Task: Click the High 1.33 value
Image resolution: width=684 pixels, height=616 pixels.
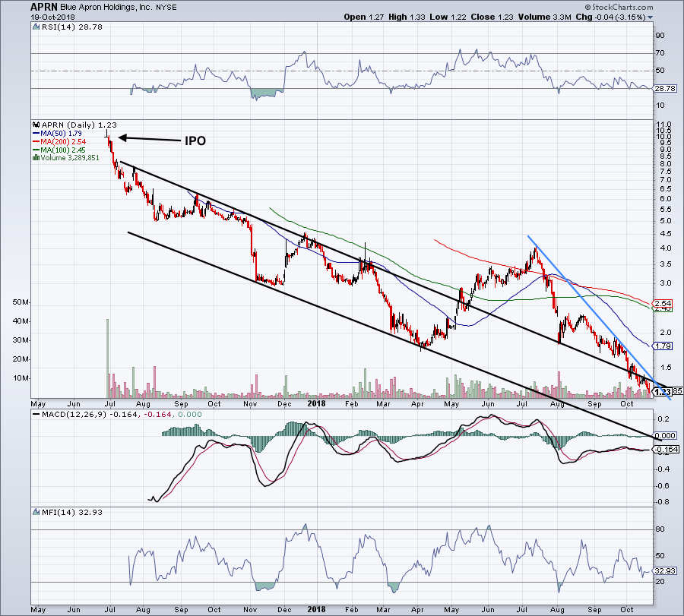Action: [x=407, y=17]
